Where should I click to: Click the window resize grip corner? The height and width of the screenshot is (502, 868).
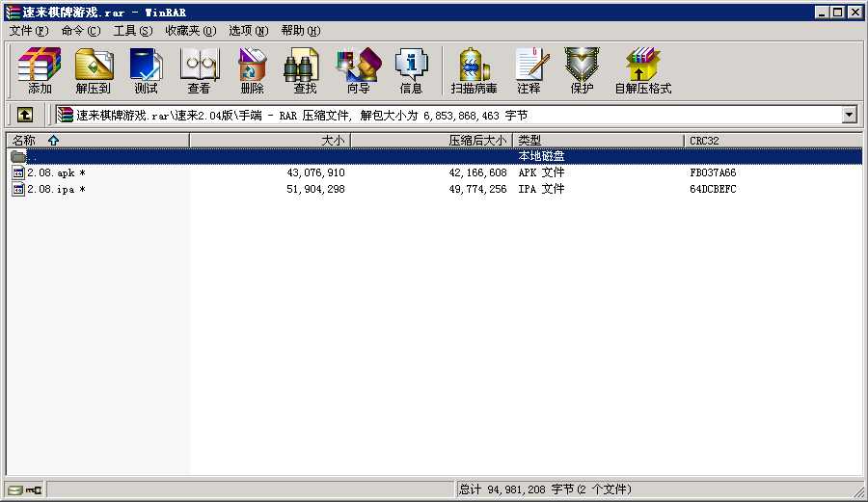(858, 491)
